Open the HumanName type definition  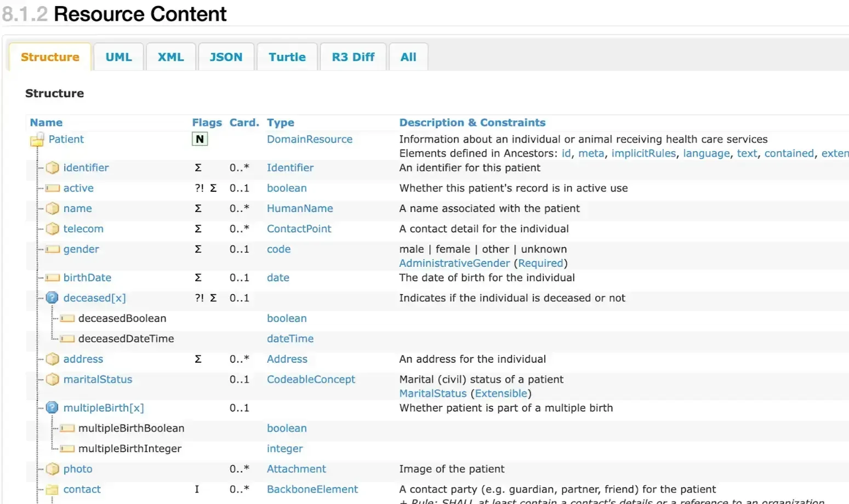(x=300, y=208)
